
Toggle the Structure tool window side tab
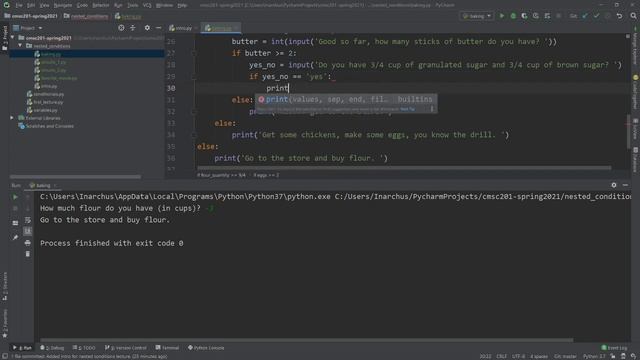pos(5,286)
